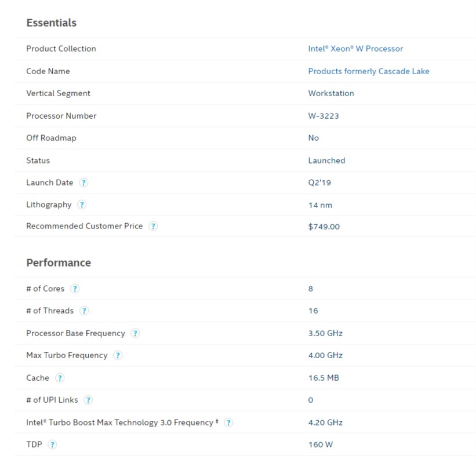Click the TDP help icon
Viewport: 476px width, 466px height.
coord(52,445)
